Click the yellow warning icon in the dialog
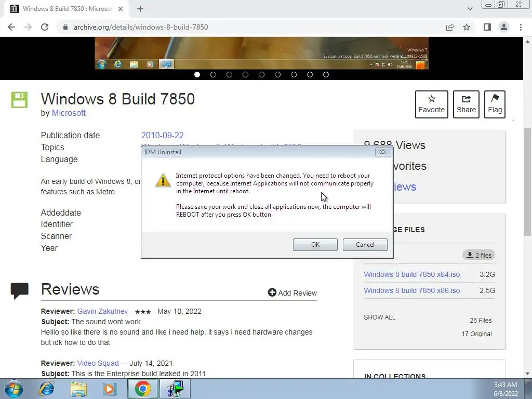Image resolution: width=532 pixels, height=399 pixels. click(x=163, y=180)
